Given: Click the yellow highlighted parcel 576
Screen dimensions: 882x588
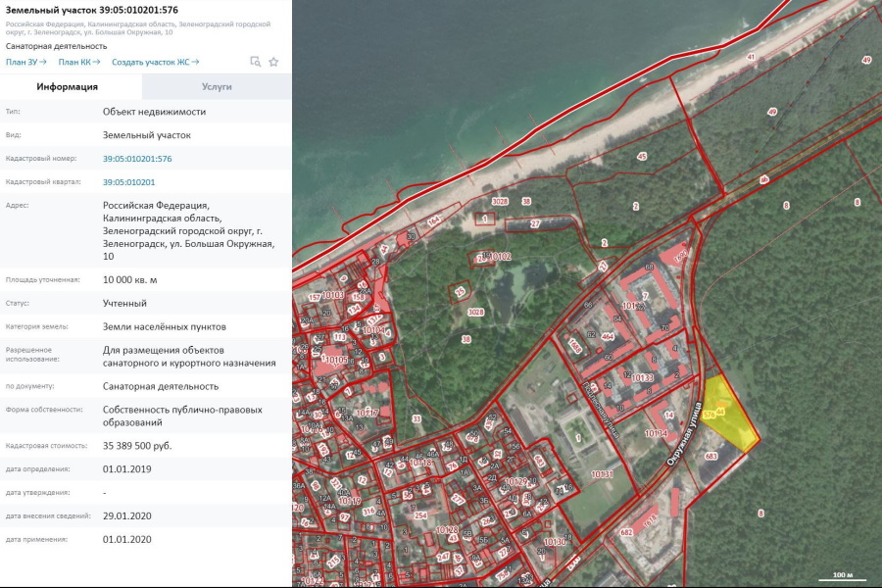Looking at the screenshot, I should (x=733, y=417).
